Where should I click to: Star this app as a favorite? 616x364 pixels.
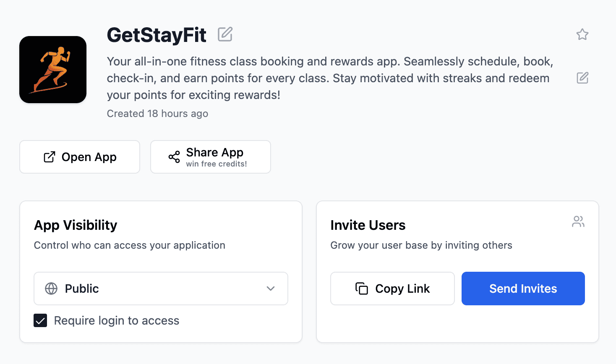click(582, 34)
